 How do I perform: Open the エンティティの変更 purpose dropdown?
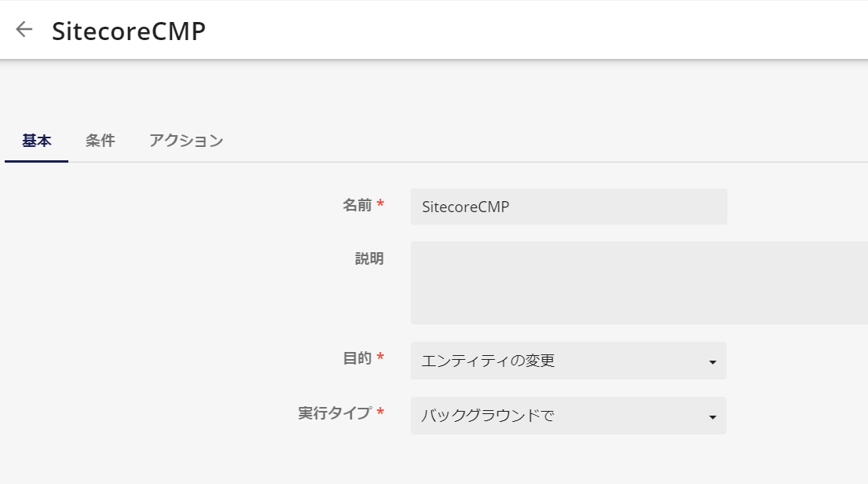pos(568,361)
